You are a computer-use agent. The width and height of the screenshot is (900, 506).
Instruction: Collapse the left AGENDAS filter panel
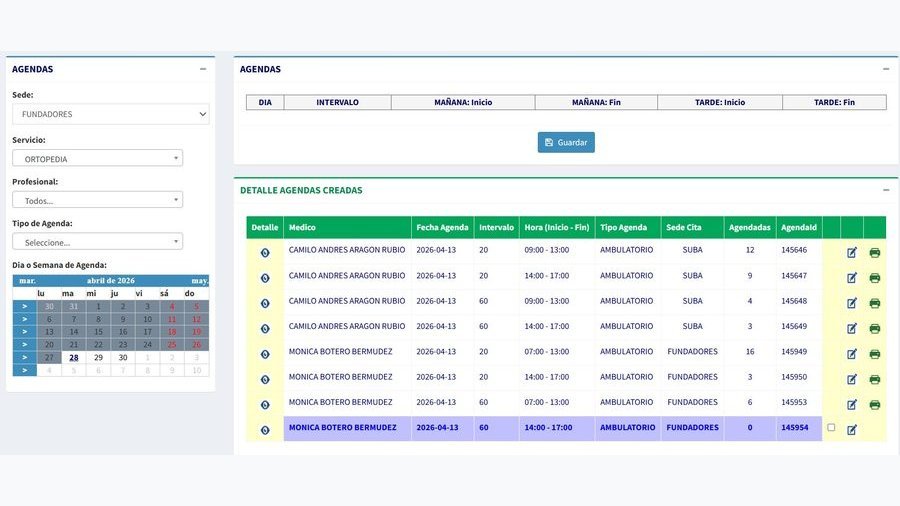(203, 69)
